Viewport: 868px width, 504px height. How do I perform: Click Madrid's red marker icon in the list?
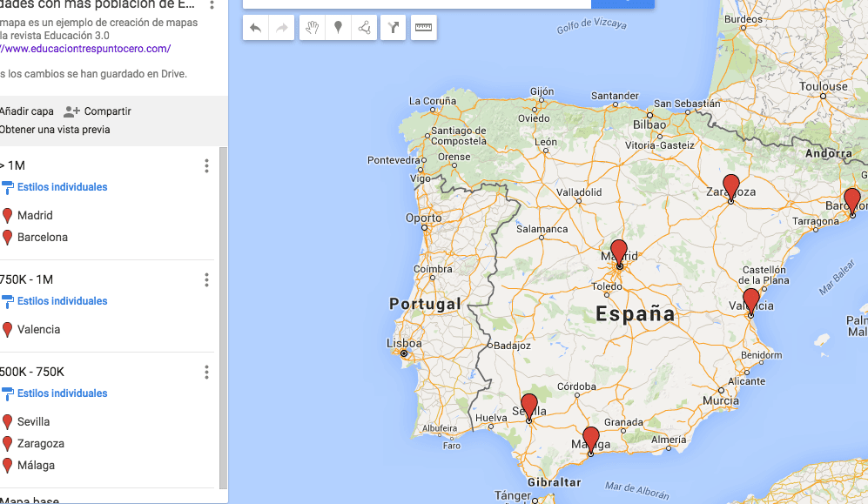[x=8, y=215]
